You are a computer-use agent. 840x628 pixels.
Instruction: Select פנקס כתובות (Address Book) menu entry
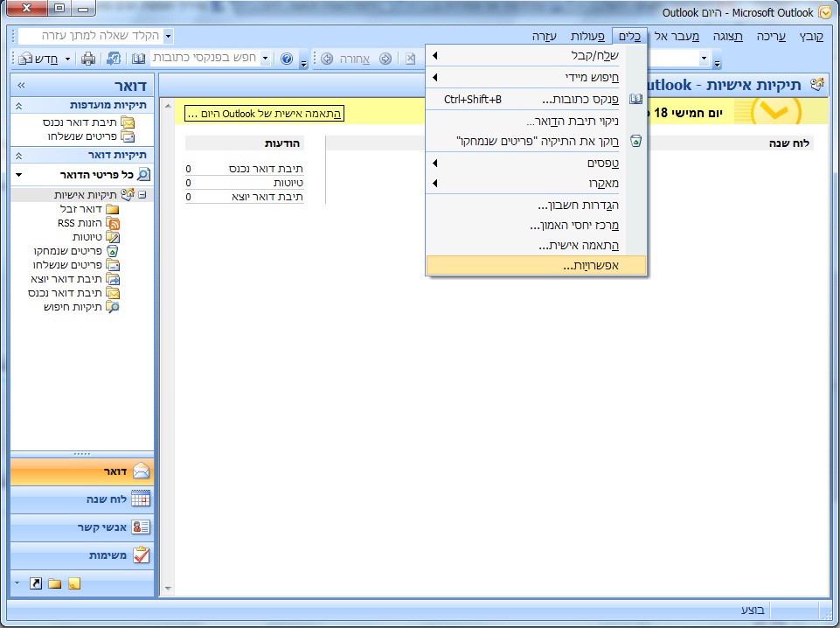click(536, 99)
